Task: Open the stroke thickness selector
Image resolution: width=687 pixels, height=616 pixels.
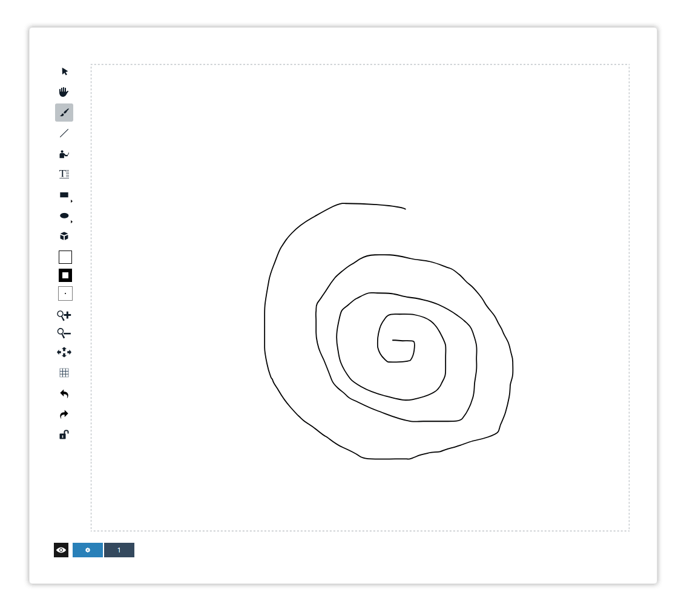Action: click(x=65, y=293)
